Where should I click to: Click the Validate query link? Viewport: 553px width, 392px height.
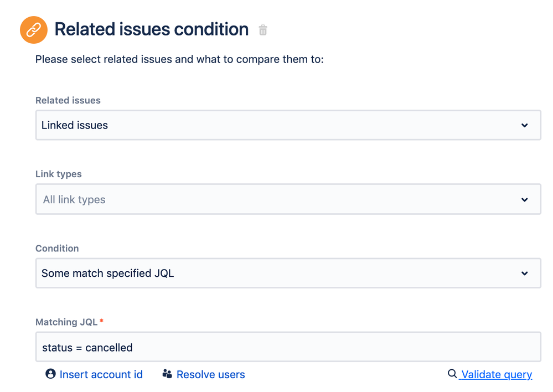point(497,374)
